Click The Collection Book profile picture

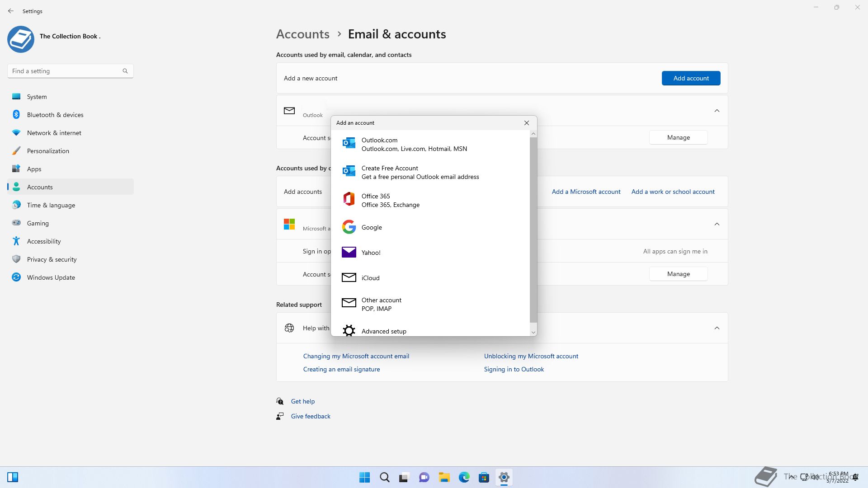pyautogui.click(x=21, y=39)
